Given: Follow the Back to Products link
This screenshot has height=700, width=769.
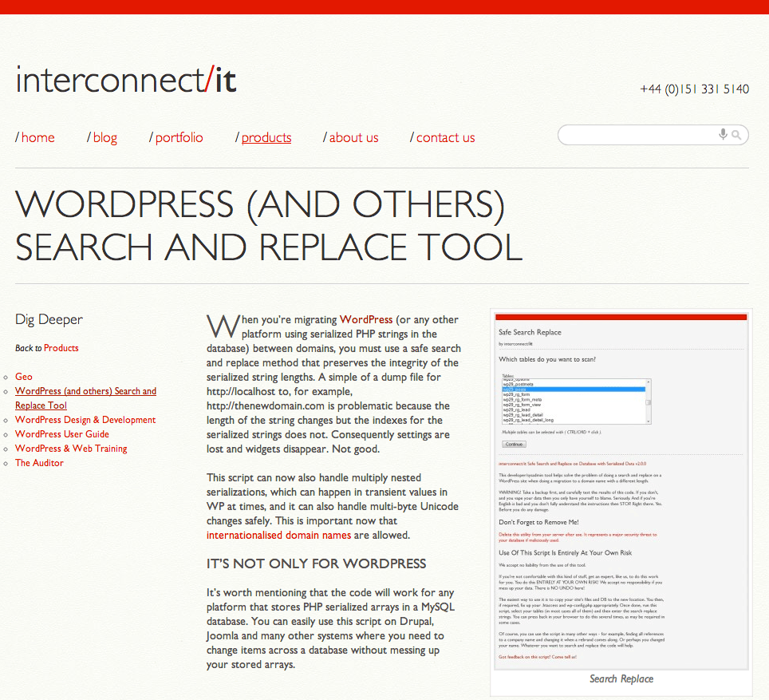Looking at the screenshot, I should [61, 348].
